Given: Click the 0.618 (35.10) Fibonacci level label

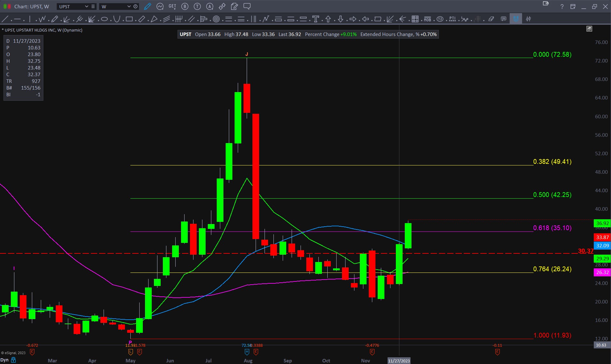Looking at the screenshot, I should [x=552, y=228].
